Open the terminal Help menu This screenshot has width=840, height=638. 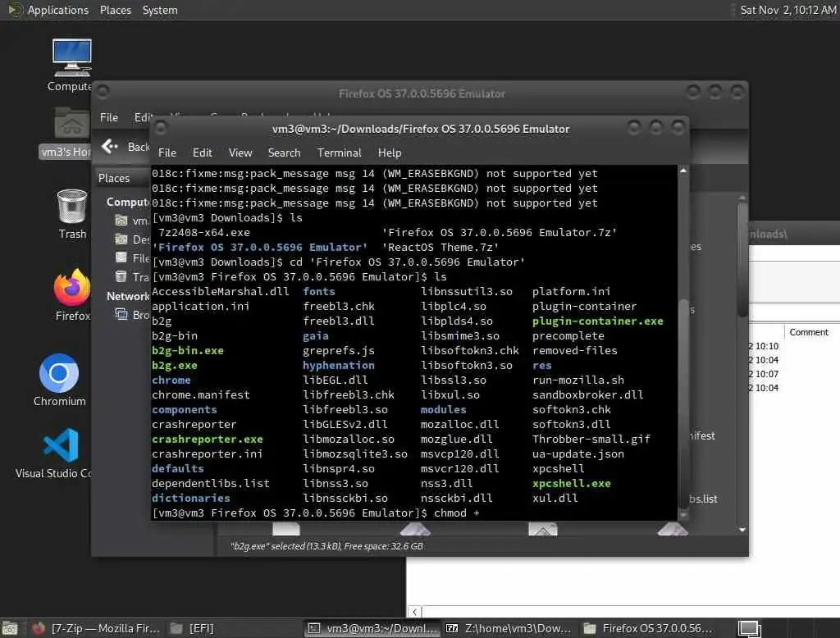[390, 153]
